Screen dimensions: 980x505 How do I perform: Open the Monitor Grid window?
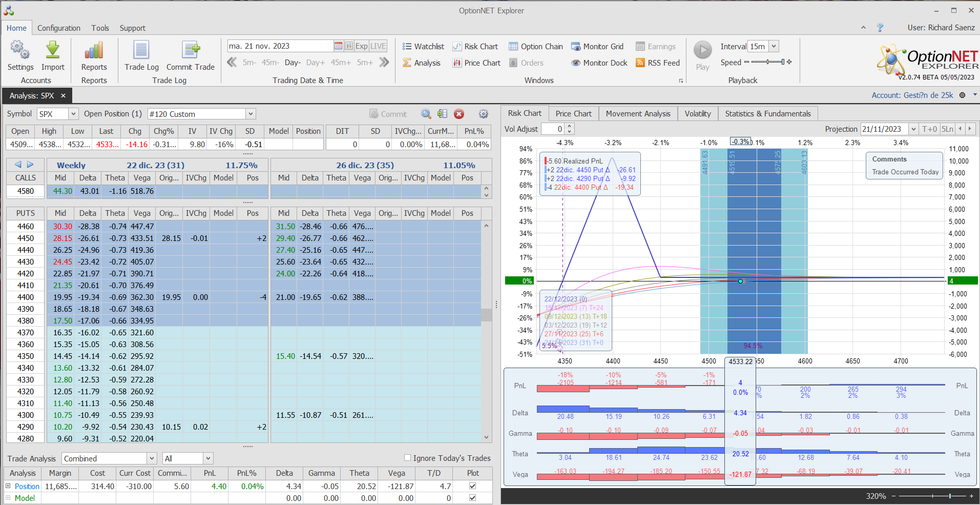(x=597, y=47)
